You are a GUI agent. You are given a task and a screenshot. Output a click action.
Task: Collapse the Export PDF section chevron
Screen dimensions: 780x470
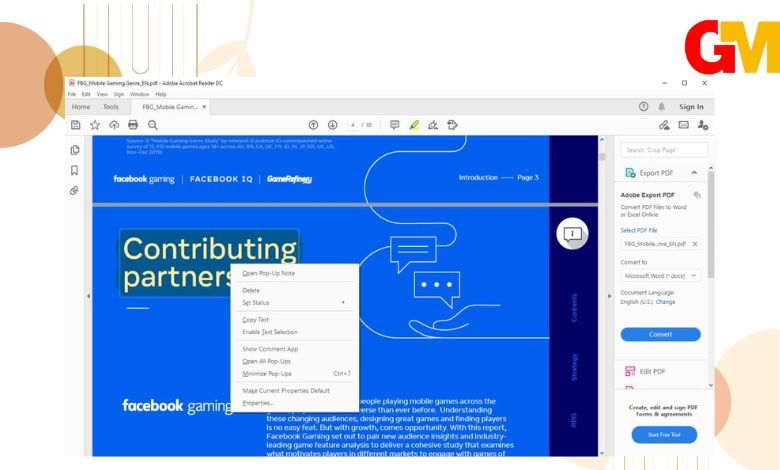(694, 173)
